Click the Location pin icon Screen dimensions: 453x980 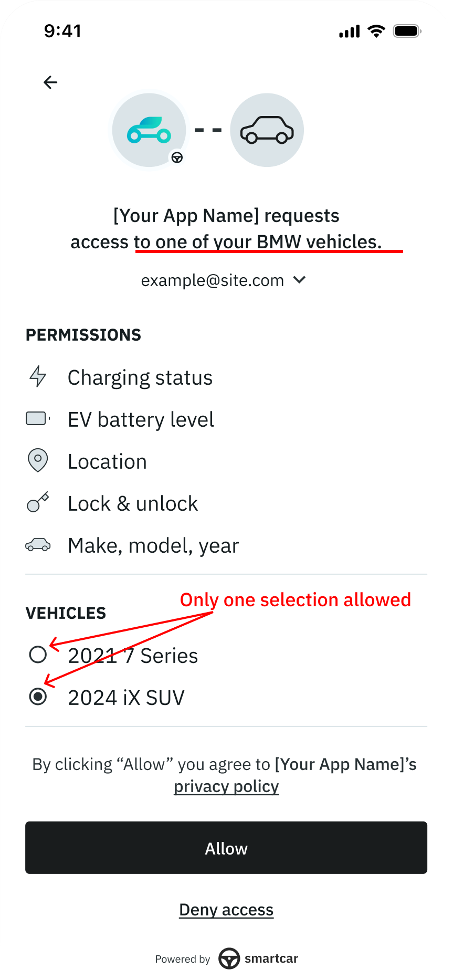pyautogui.click(x=38, y=460)
